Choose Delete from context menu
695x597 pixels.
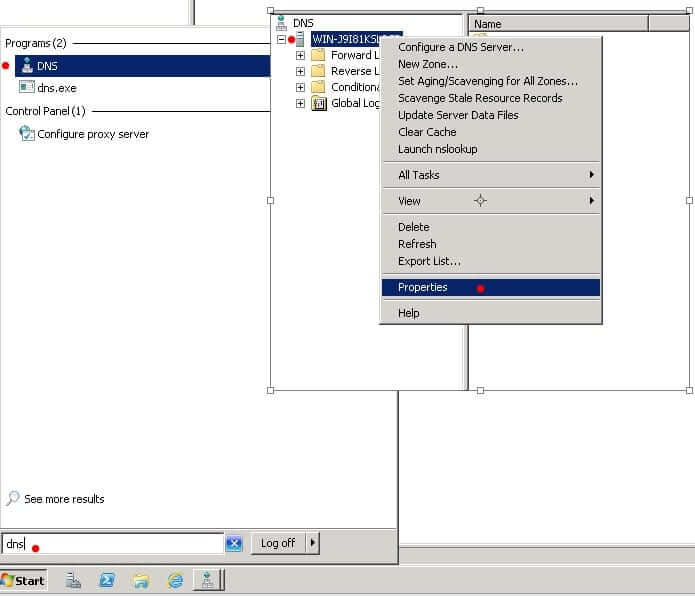pos(491,227)
